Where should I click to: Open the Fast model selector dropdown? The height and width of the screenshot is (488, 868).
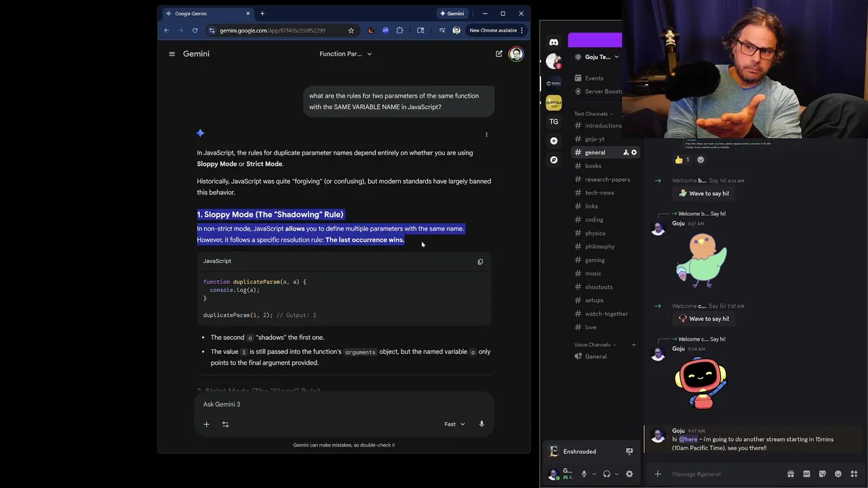(455, 424)
